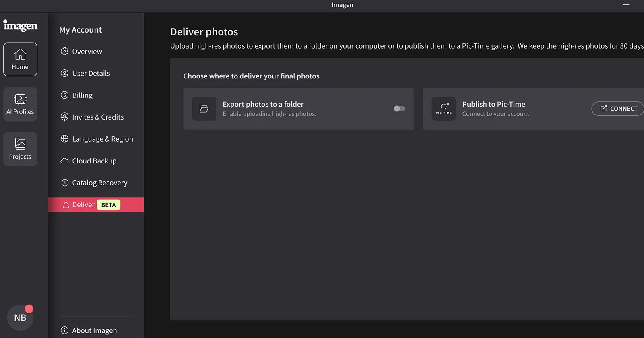Screen dimensions: 644x338
Task: Minimize the Imagen window
Action: [626, 5]
